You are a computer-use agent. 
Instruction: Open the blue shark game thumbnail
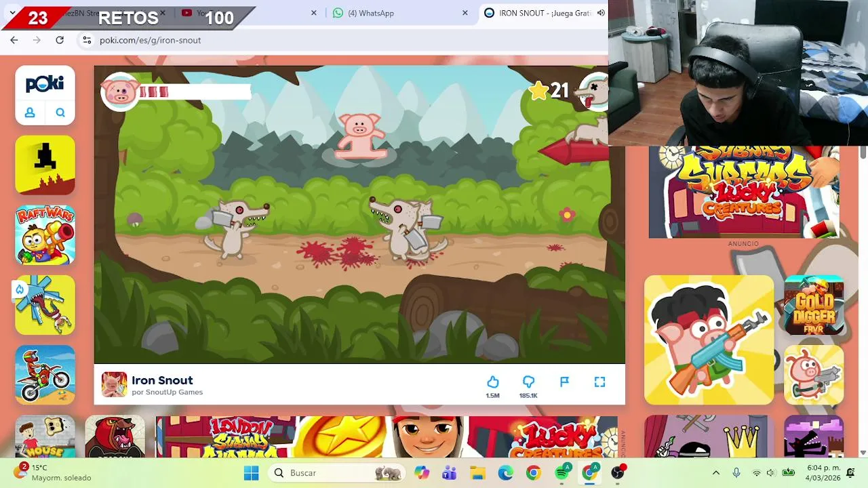pyautogui.click(x=45, y=305)
